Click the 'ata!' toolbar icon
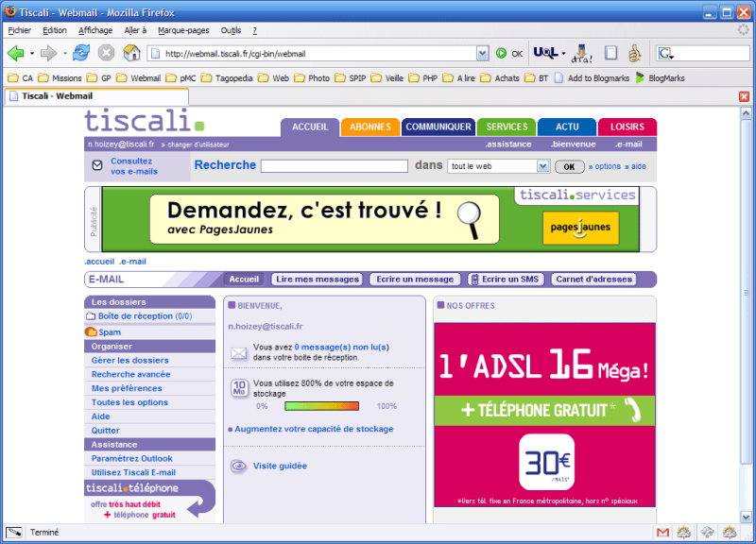The height and width of the screenshot is (544, 756). coord(581,54)
